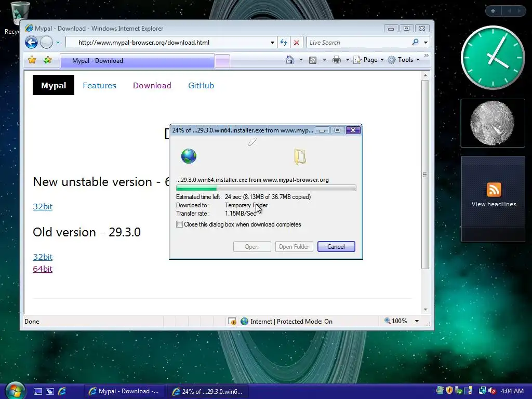Open the Features page link
This screenshot has width=532, height=399.
click(99, 86)
